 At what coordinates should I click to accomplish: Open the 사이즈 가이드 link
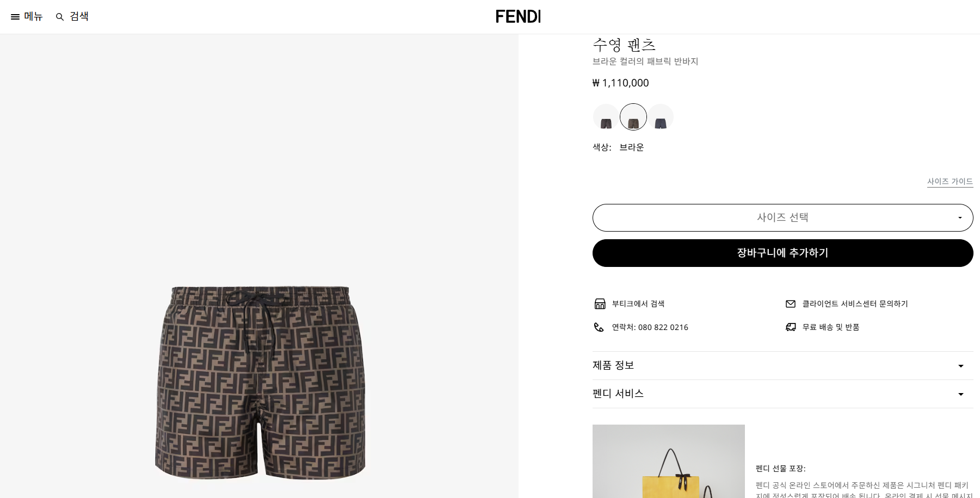tap(950, 182)
